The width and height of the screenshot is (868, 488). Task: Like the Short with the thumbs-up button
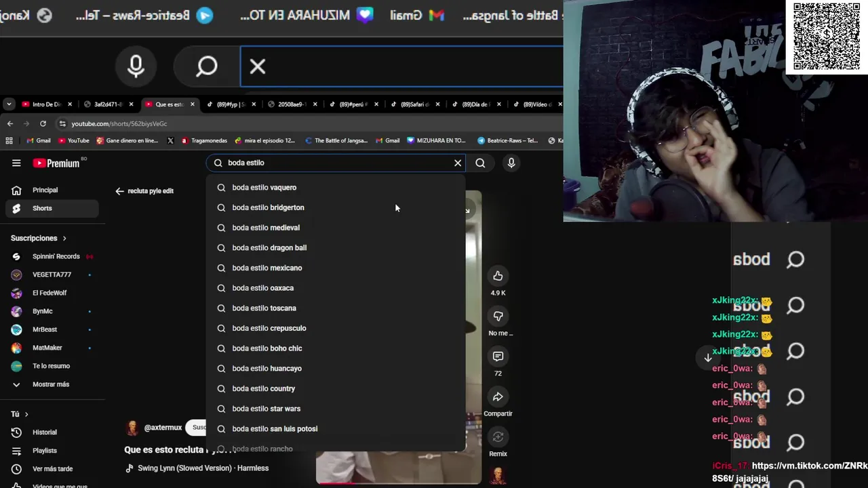[498, 276]
